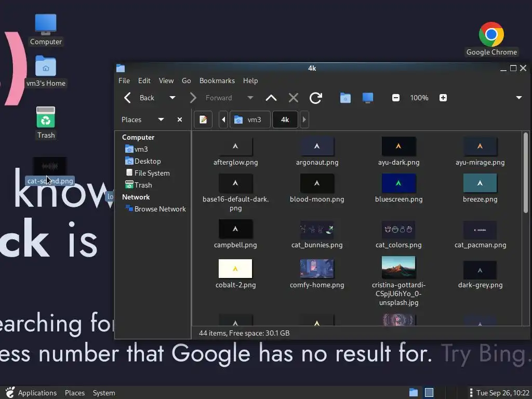Open the Places panel menu
Viewport: 532px width, 399px height.
[75, 393]
